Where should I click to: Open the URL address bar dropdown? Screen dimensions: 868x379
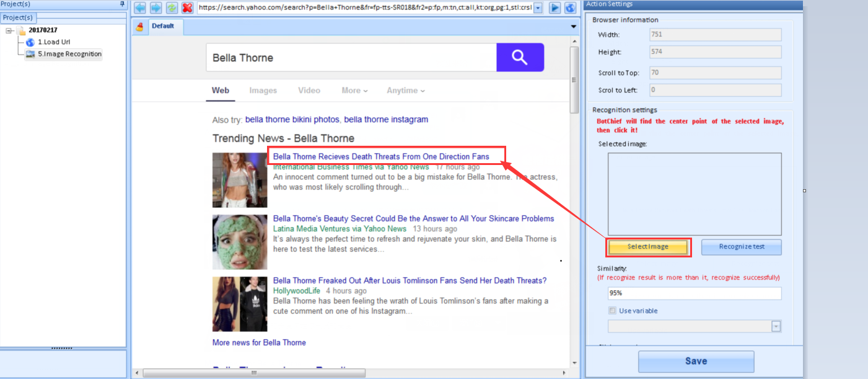pyautogui.click(x=537, y=8)
